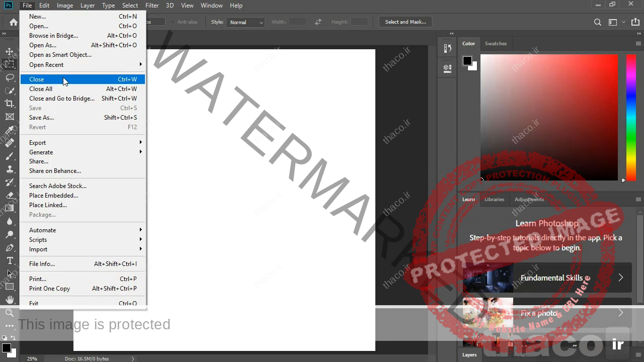This screenshot has width=644, height=362.
Task: Pick a color in the red color field
Action: coord(549,117)
